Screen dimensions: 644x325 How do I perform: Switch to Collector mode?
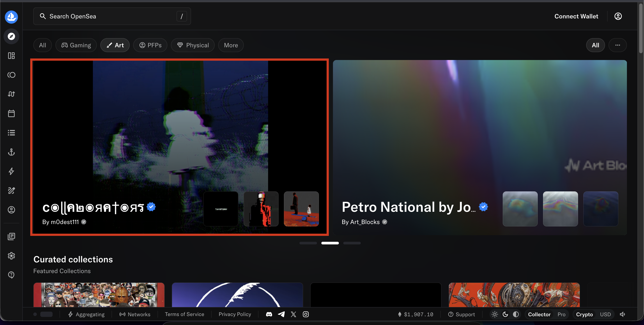click(x=539, y=314)
